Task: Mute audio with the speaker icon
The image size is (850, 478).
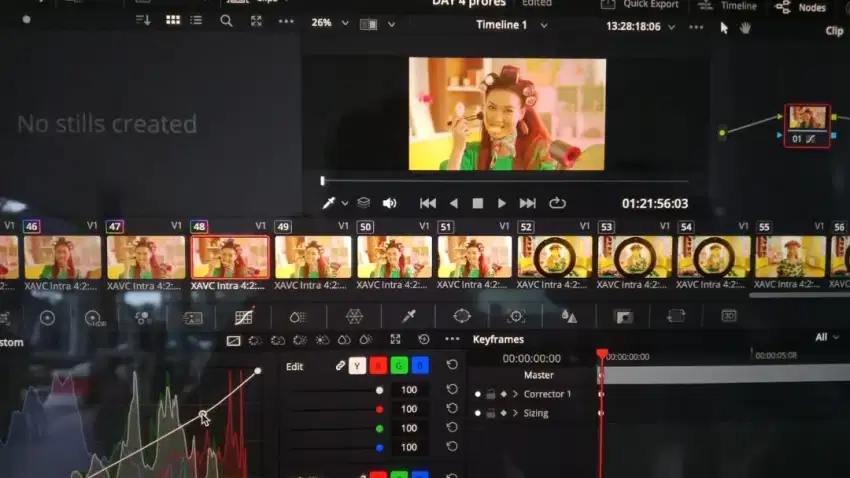Action: click(389, 203)
